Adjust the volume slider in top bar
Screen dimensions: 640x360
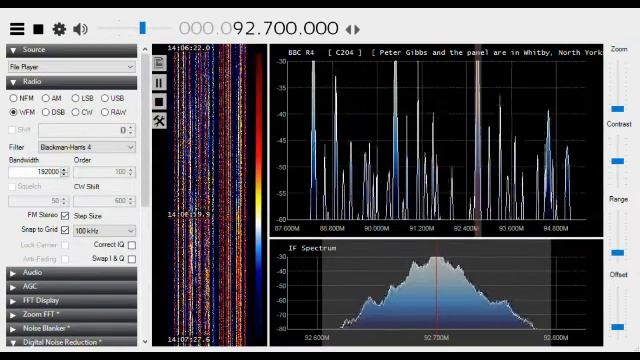tap(142, 28)
